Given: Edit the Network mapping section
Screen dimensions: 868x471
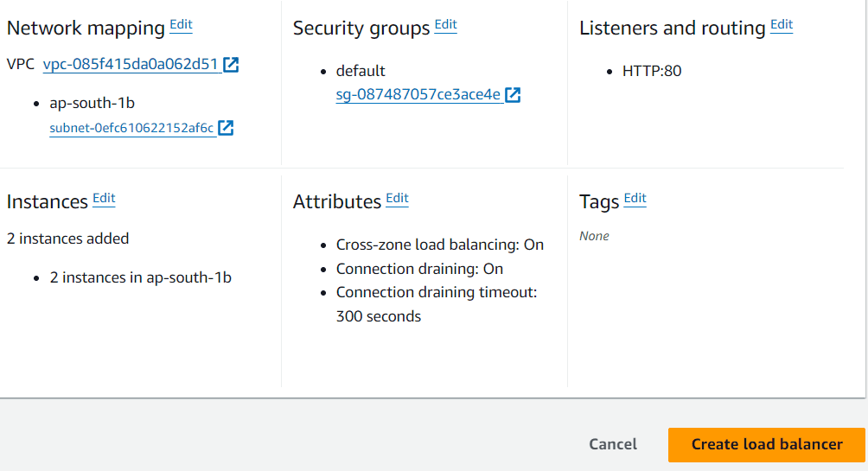Looking at the screenshot, I should point(181,25).
